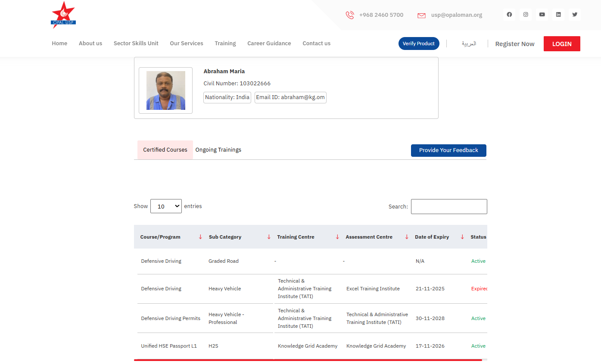Open the Facebook social icon

click(x=509, y=15)
